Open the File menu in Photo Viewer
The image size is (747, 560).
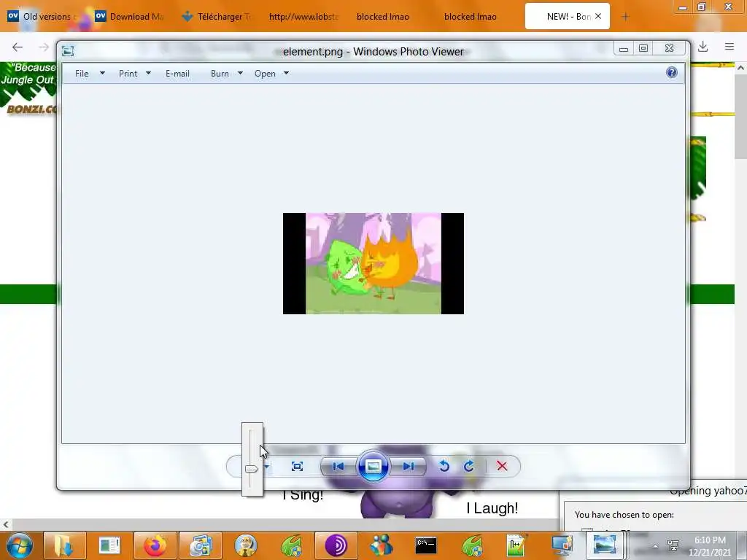[x=82, y=74]
